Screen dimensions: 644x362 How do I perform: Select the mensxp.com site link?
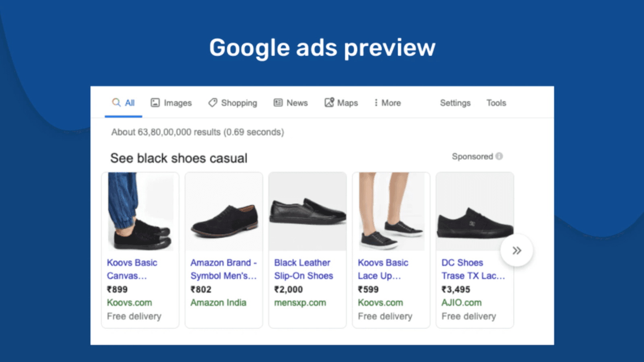click(300, 302)
